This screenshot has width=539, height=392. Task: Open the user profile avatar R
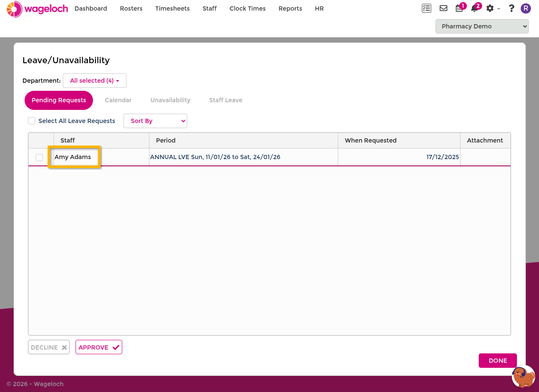[526, 8]
